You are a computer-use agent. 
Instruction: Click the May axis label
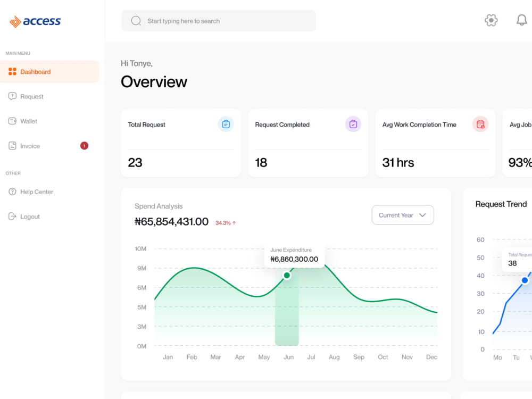click(x=264, y=357)
